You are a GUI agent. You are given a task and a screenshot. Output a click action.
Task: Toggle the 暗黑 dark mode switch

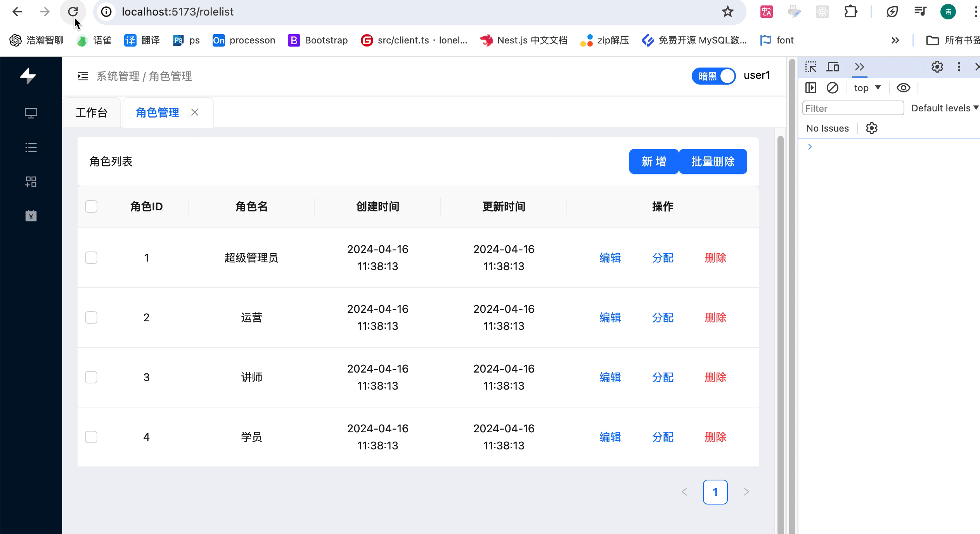click(x=713, y=76)
